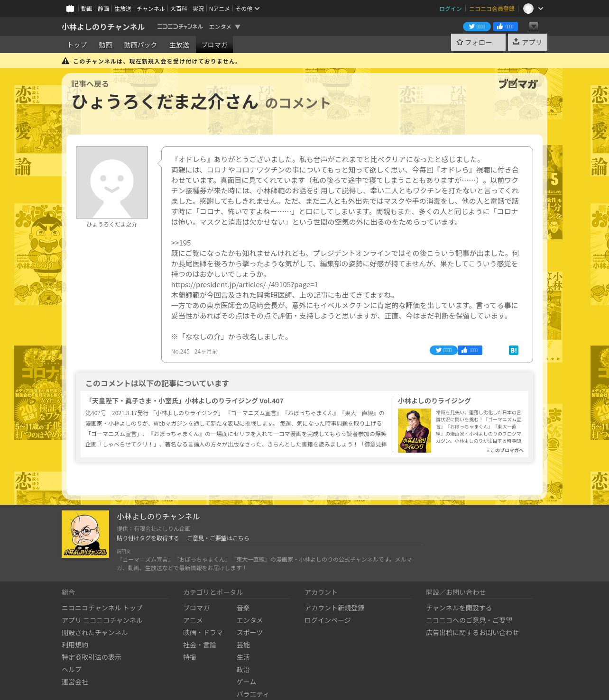The width and height of the screenshot is (609, 700).
Task: Switch to the 動画パック channel tab
Action: click(140, 45)
